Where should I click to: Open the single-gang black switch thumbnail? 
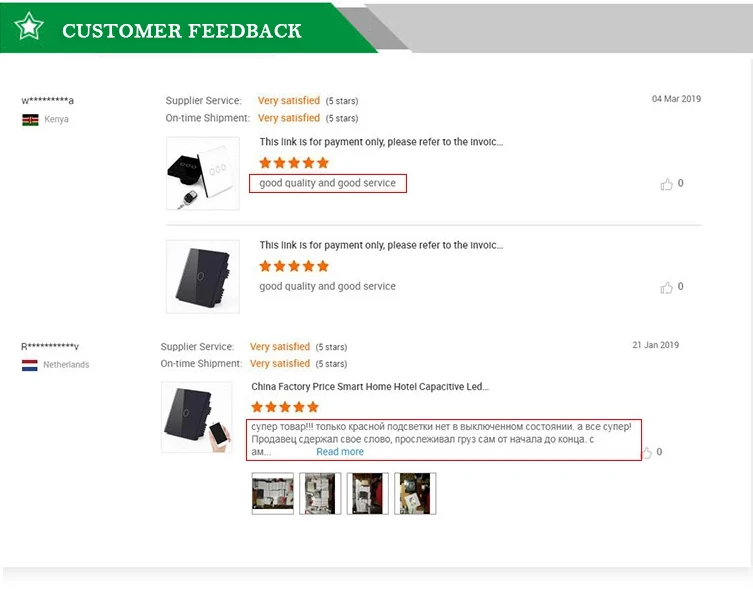(x=203, y=277)
